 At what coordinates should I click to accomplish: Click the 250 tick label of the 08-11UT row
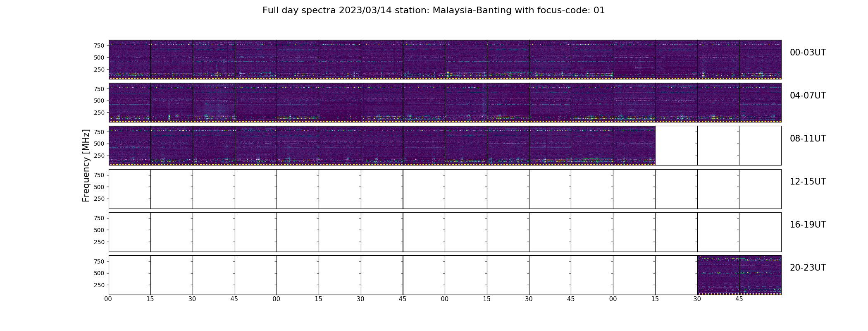[99, 156]
